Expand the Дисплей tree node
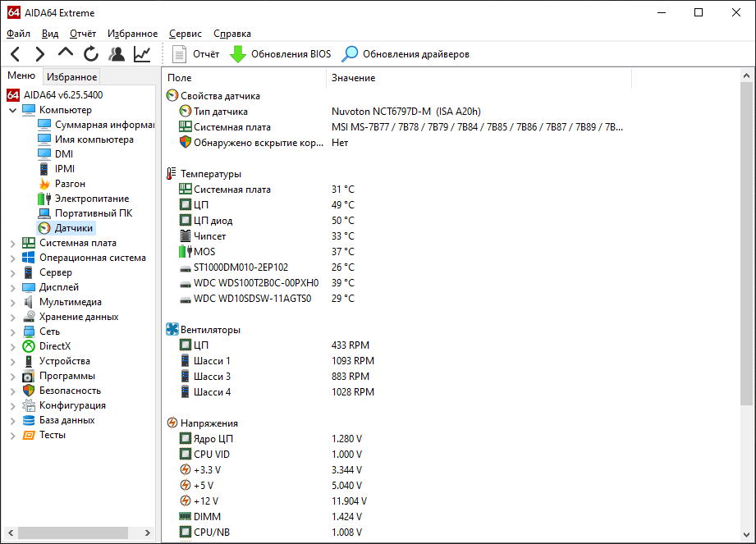The height and width of the screenshot is (544, 756). click(13, 288)
